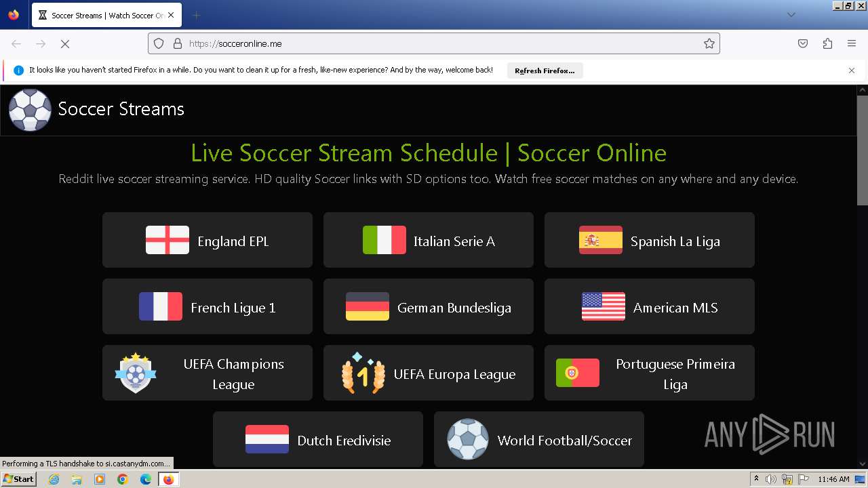Click the USA flag icon

pyautogui.click(x=604, y=306)
